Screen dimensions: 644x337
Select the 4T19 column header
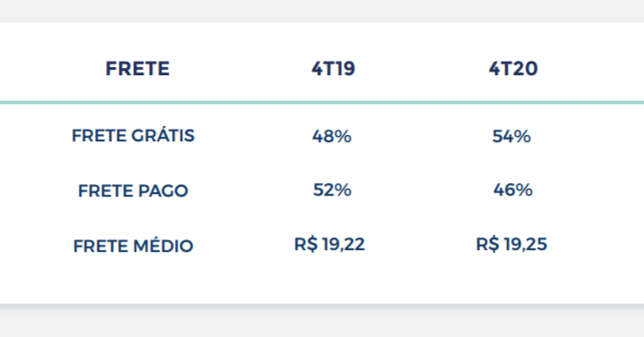pos(333,69)
